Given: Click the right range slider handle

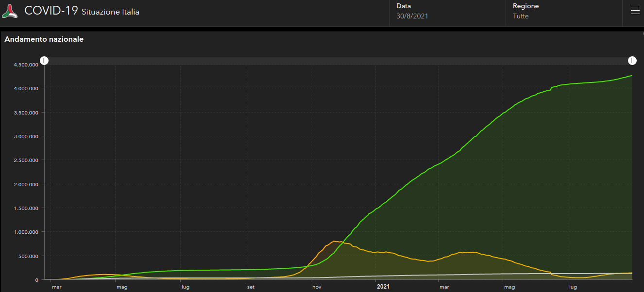Looking at the screenshot, I should (632, 61).
